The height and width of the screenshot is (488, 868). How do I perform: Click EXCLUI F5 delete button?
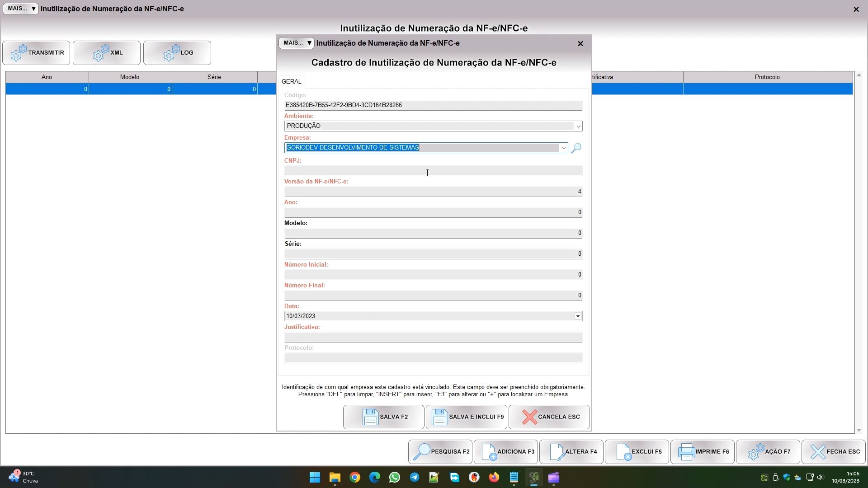pyautogui.click(x=637, y=452)
